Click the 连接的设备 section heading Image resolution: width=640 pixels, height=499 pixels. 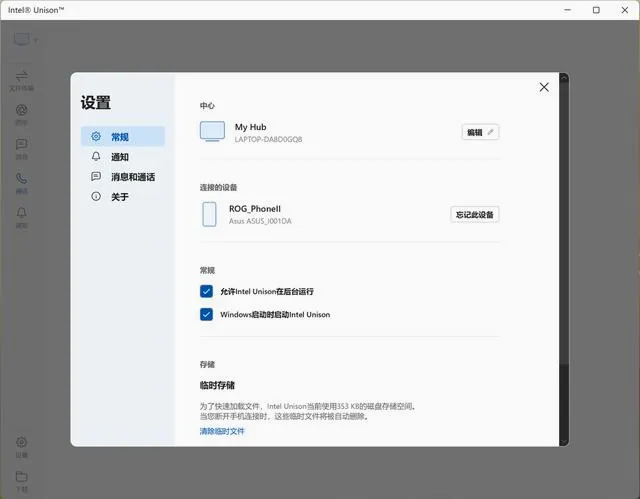(218, 187)
